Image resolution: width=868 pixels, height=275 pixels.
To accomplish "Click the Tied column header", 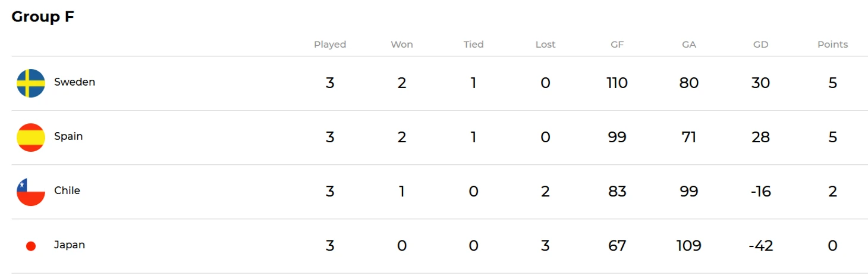I will (474, 45).
